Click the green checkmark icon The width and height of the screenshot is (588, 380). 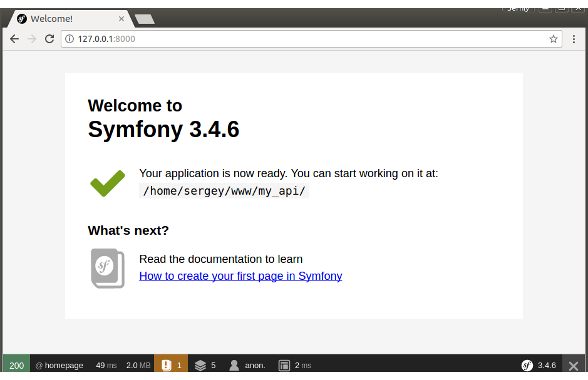[108, 183]
